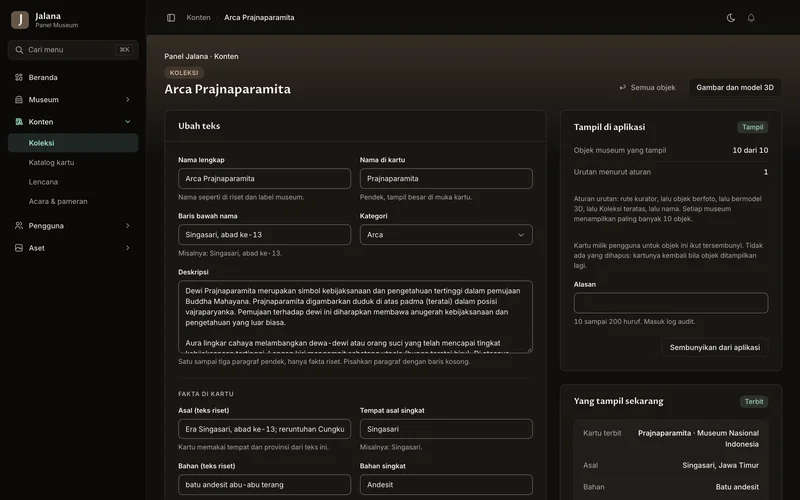Expand the Aset menu chevron

128,248
